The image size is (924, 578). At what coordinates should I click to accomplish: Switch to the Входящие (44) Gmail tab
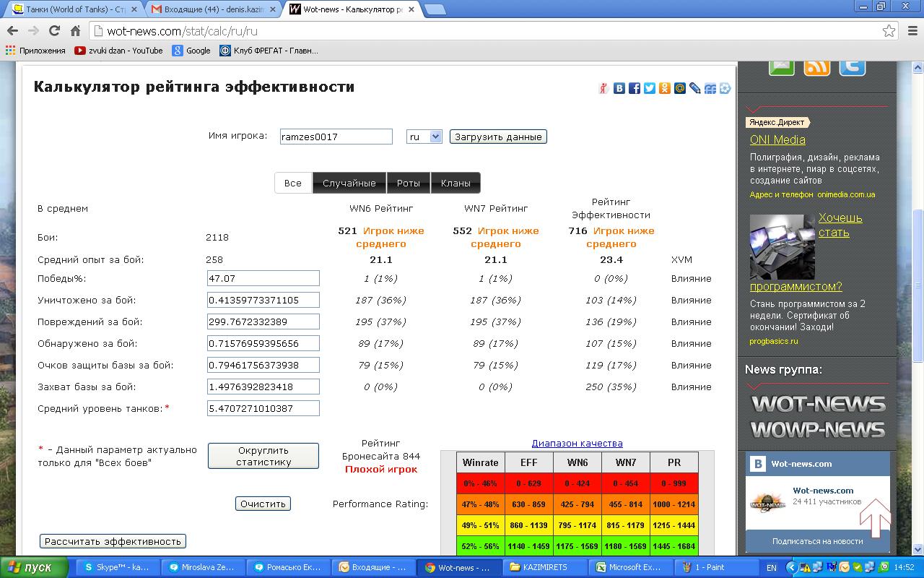click(213, 9)
